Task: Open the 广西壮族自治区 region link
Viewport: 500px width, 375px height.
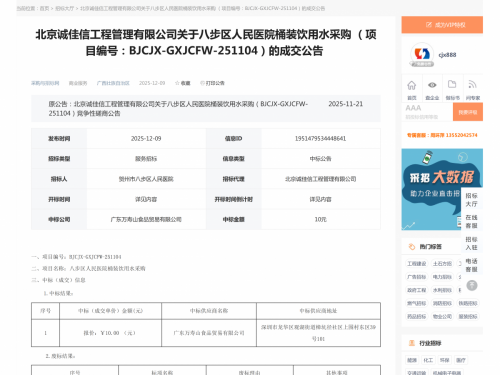Action: click(x=113, y=83)
